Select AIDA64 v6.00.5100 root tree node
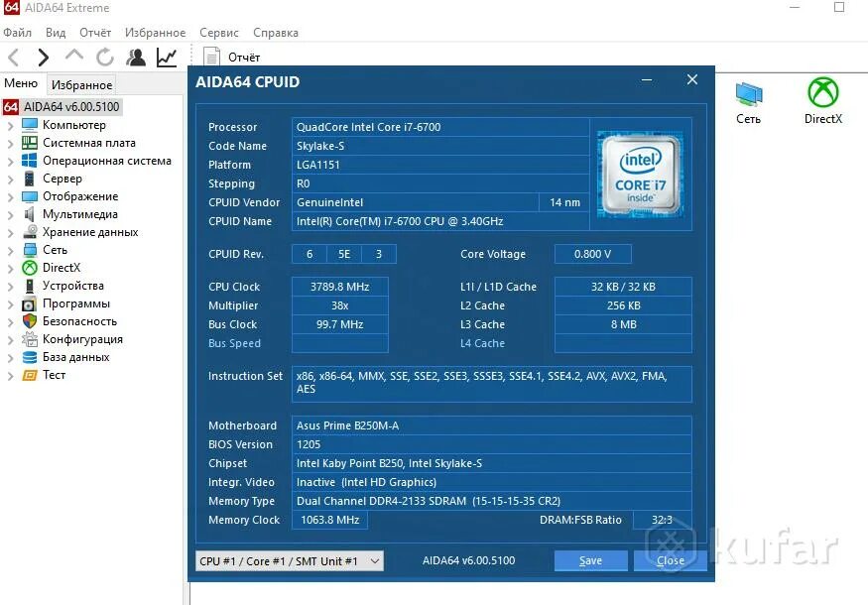The width and height of the screenshot is (868, 605). click(71, 106)
